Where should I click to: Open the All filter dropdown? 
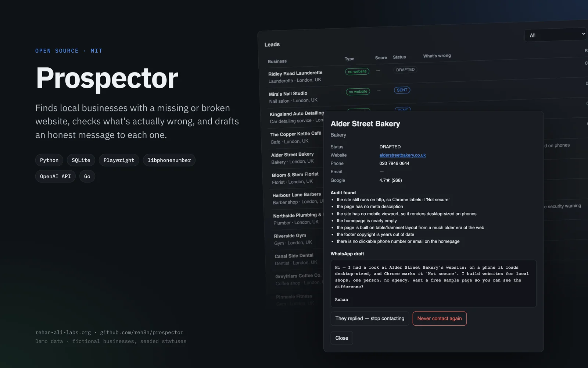click(556, 35)
